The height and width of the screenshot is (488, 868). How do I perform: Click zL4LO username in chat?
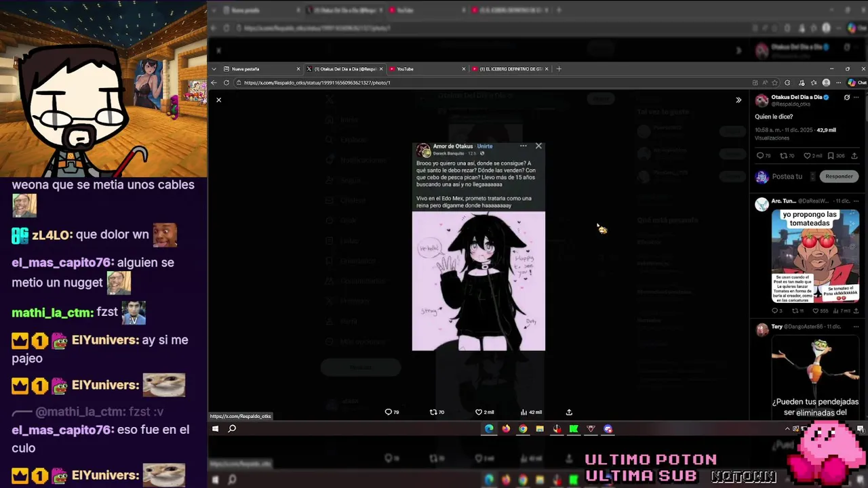coord(52,235)
